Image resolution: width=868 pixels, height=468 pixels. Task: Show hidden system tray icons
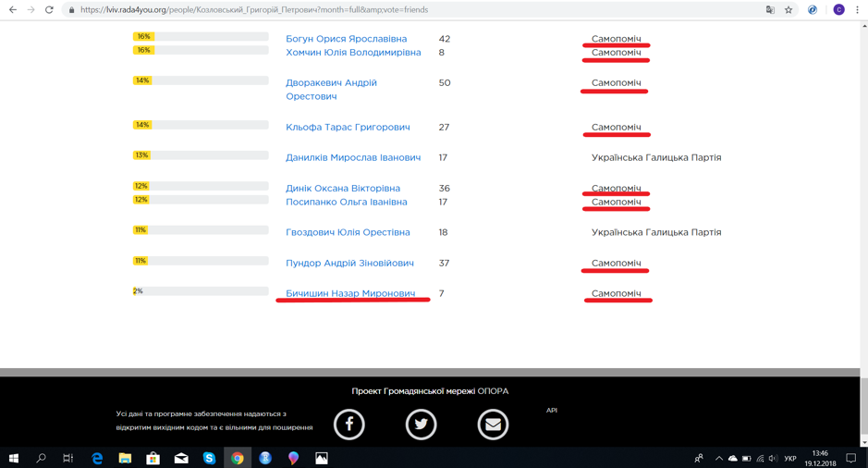(x=719, y=459)
